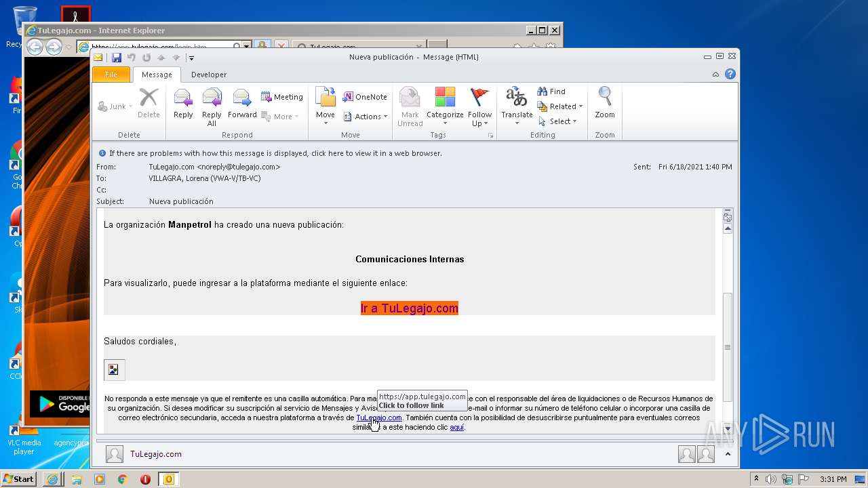This screenshot has width=868, height=488.
Task: Select the Message ribbon tab
Action: pos(157,75)
